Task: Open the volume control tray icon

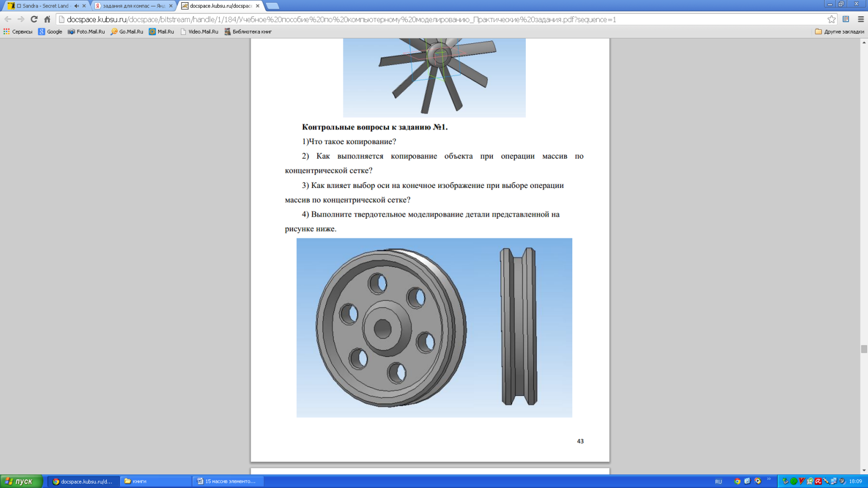Action: [842, 481]
